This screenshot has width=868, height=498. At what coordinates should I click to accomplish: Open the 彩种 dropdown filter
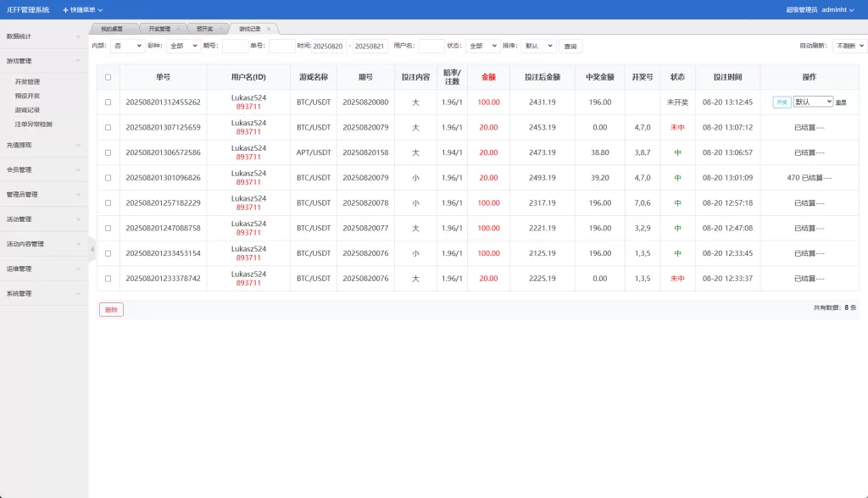pos(183,46)
